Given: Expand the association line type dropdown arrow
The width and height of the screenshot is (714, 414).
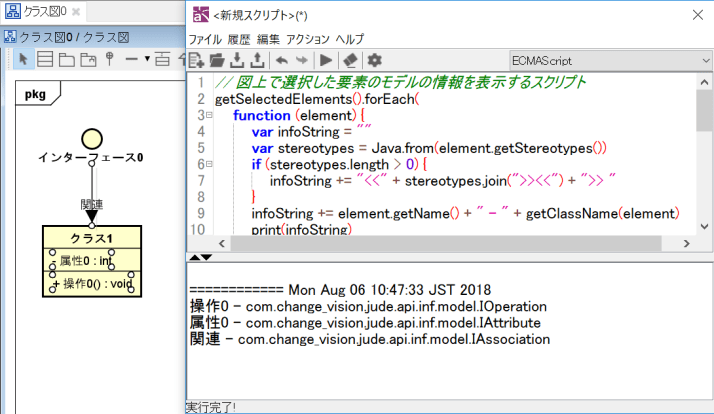Looking at the screenshot, I should pos(147,60).
